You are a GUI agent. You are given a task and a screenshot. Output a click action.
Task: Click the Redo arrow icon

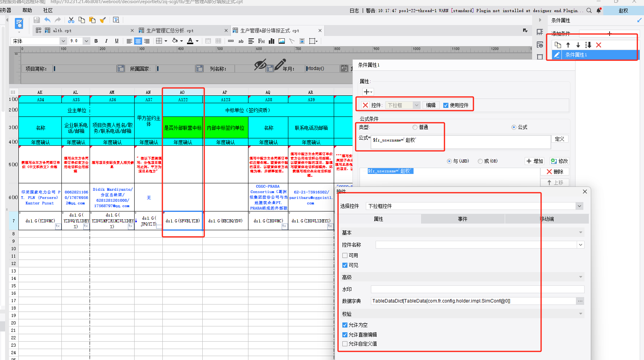58,20
